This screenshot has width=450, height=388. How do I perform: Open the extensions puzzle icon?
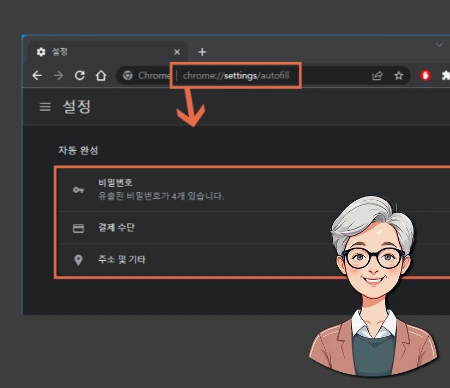tap(446, 76)
